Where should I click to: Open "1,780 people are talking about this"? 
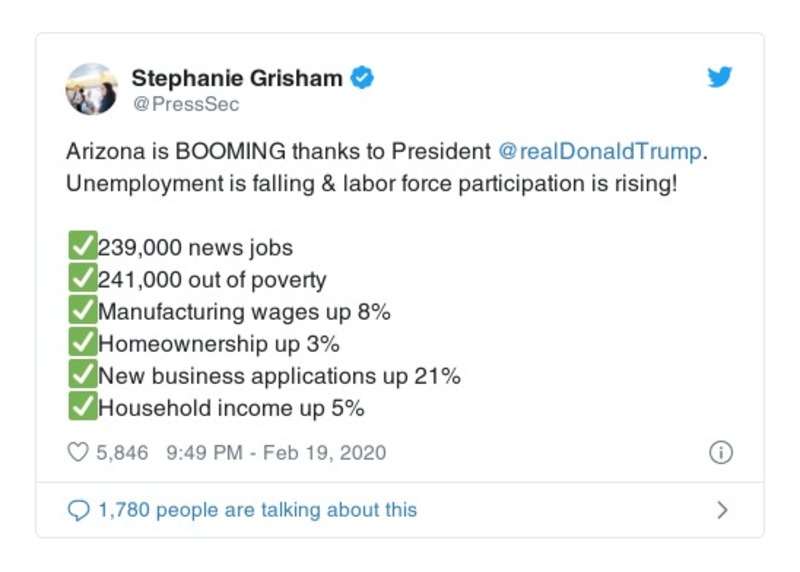pyautogui.click(x=257, y=510)
